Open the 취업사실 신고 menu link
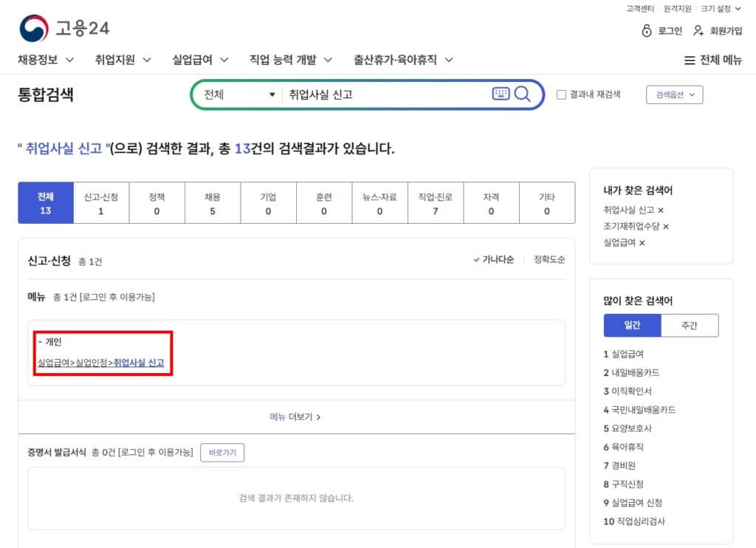The height and width of the screenshot is (548, 756). [138, 363]
